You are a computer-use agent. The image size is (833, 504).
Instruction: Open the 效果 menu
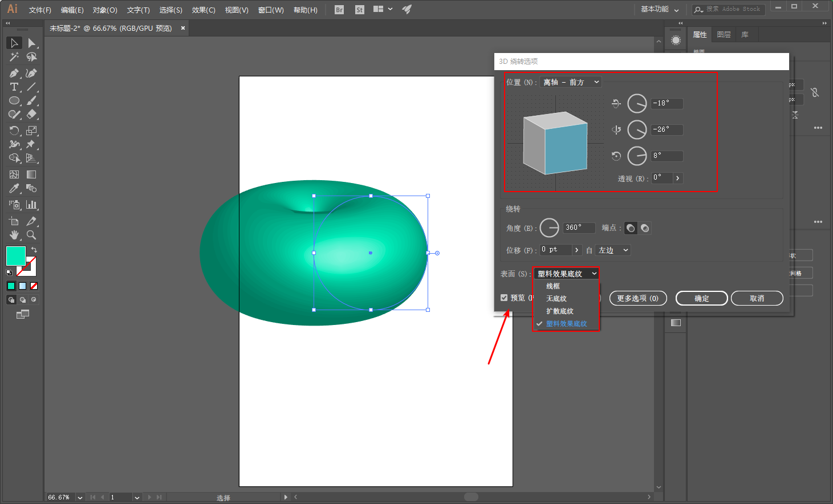click(203, 9)
